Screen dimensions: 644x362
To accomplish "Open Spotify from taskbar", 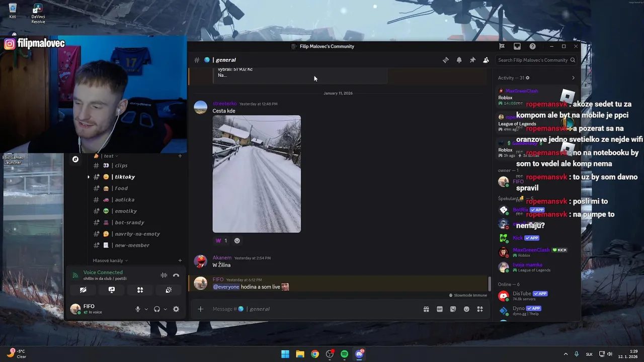I will click(x=344, y=354).
